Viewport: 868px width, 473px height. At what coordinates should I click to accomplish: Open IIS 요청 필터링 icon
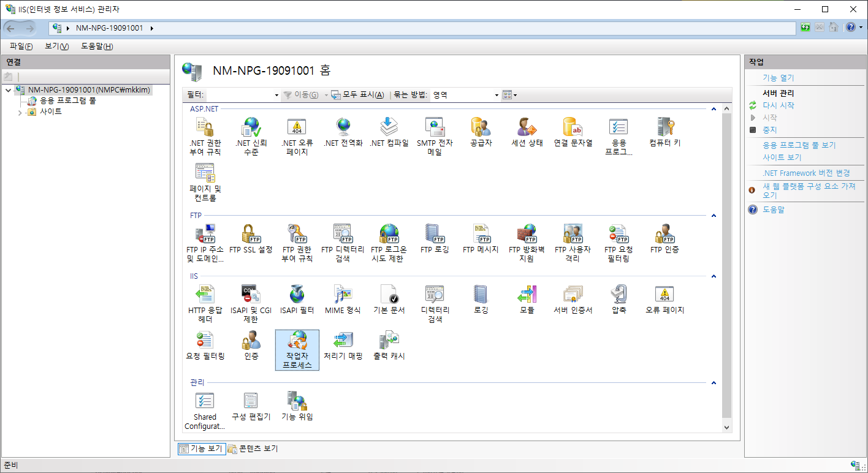pyautogui.click(x=205, y=346)
